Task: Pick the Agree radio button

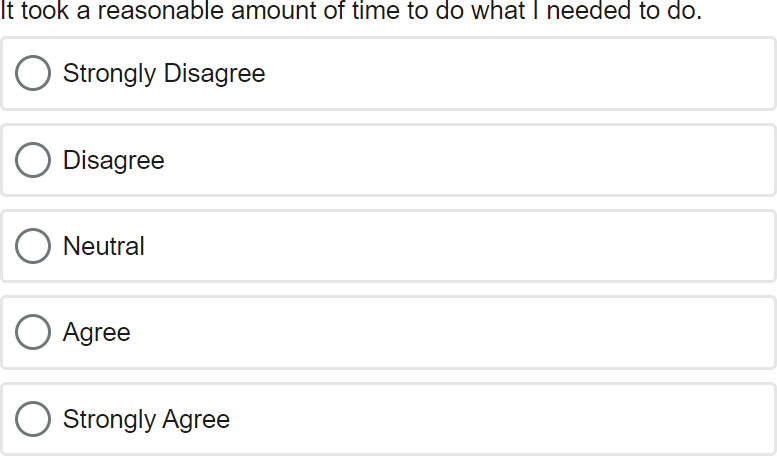Action: pos(33,332)
